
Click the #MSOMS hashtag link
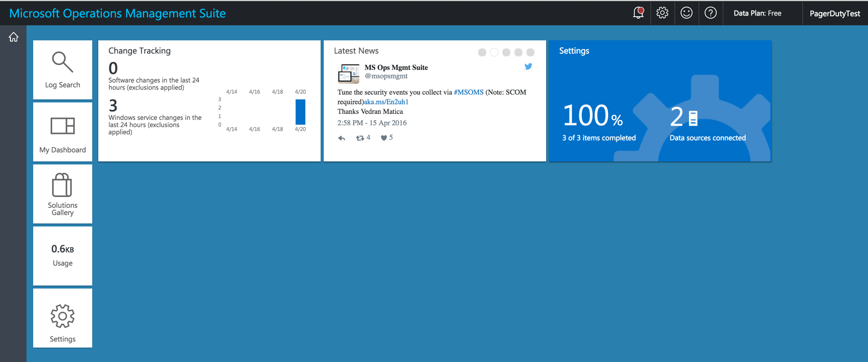coord(468,92)
